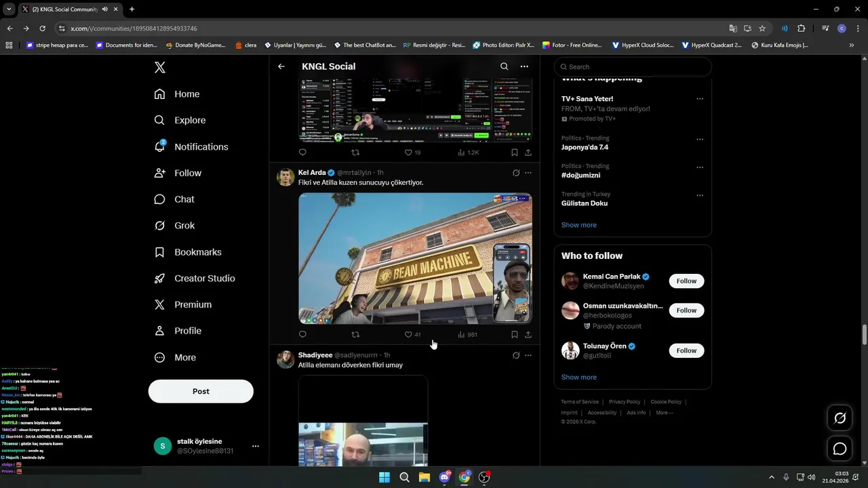Viewport: 868px width, 488px height.
Task: Open Premium in the sidebar
Action: pos(183,305)
